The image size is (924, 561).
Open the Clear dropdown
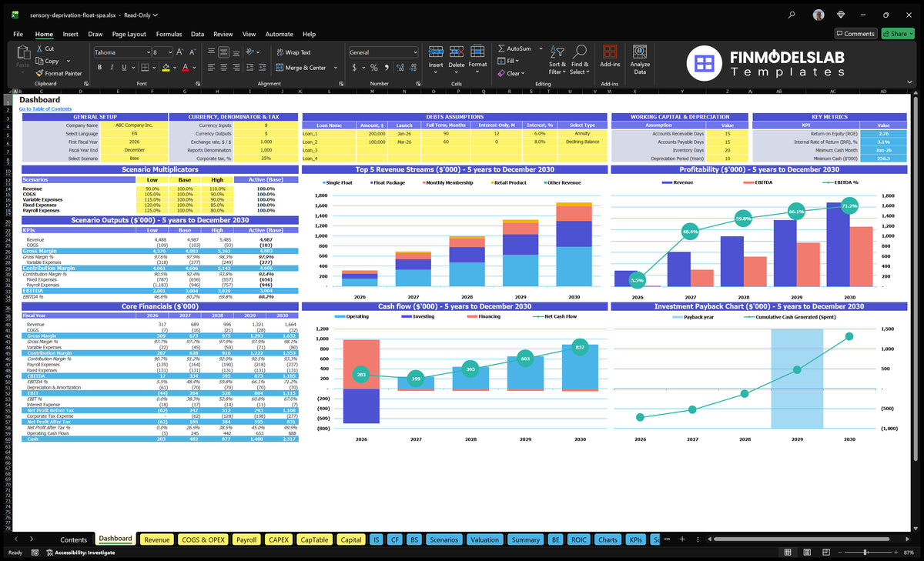(511, 73)
